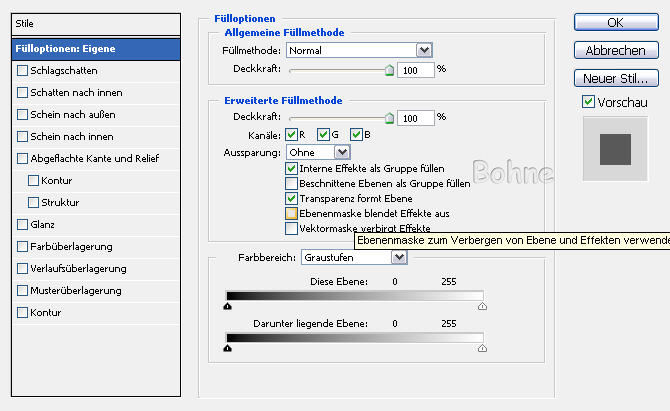Click the Neuer Stil... button
Screen dimensions: 670x411
(615, 78)
